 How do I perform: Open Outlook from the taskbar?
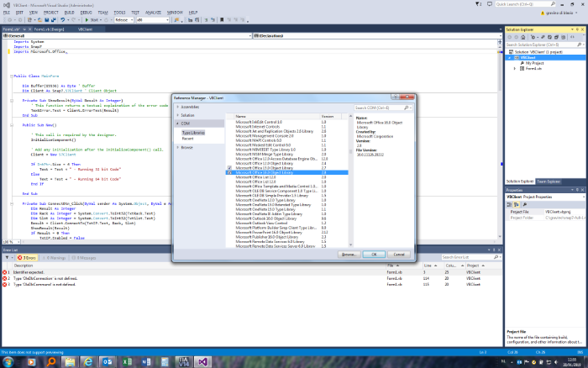(x=108, y=361)
